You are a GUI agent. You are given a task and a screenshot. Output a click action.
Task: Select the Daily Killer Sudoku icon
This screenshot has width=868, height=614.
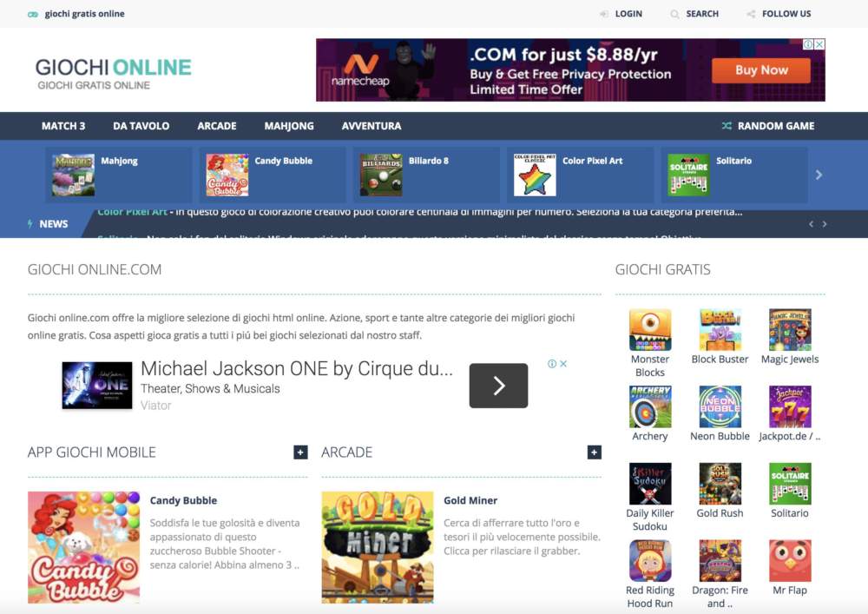[x=649, y=483]
